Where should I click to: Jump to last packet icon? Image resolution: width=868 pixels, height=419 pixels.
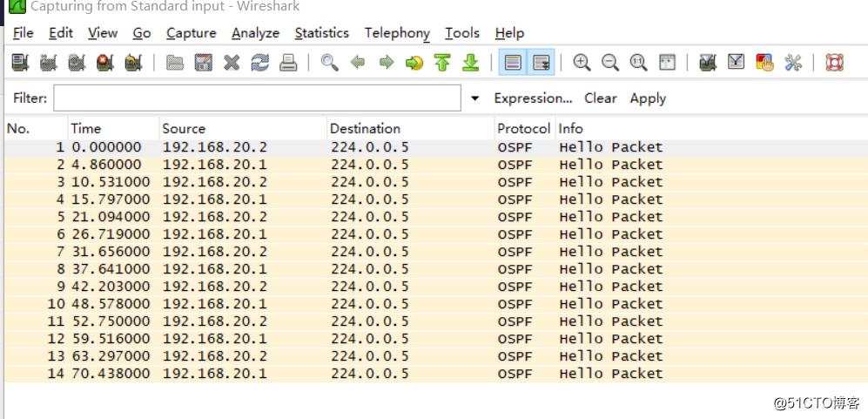click(470, 63)
